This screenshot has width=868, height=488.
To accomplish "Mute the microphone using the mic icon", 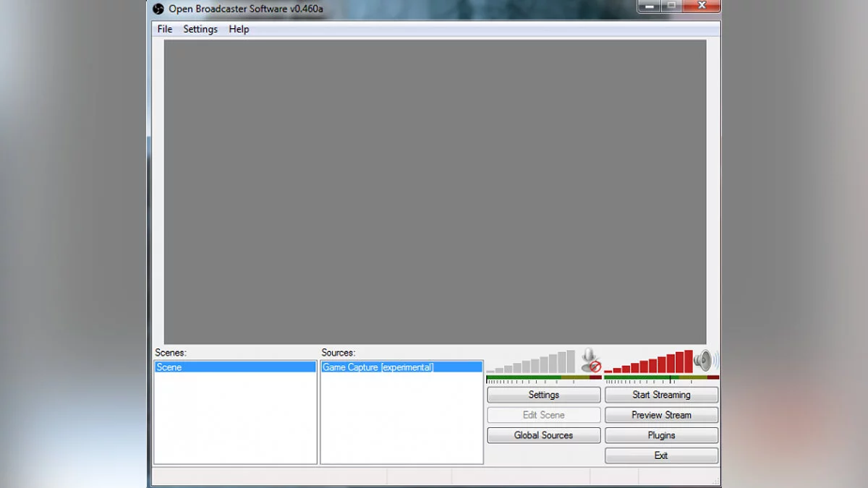I will [591, 360].
